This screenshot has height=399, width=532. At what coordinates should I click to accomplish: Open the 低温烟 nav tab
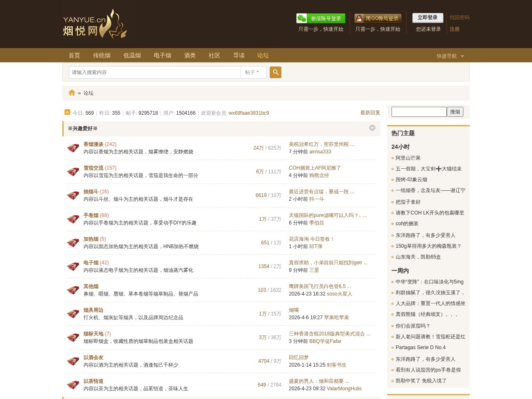132,55
